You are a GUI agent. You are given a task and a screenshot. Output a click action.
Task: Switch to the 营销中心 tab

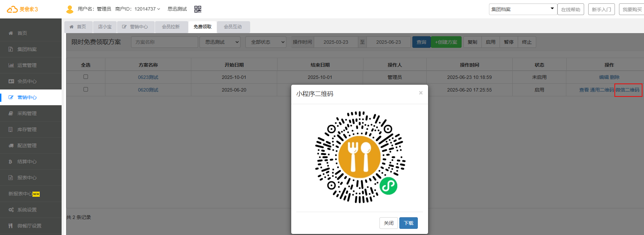point(136,27)
